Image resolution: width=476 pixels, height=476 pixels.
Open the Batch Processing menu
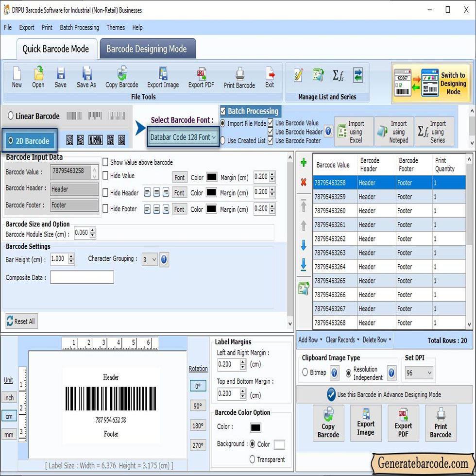[x=79, y=28]
